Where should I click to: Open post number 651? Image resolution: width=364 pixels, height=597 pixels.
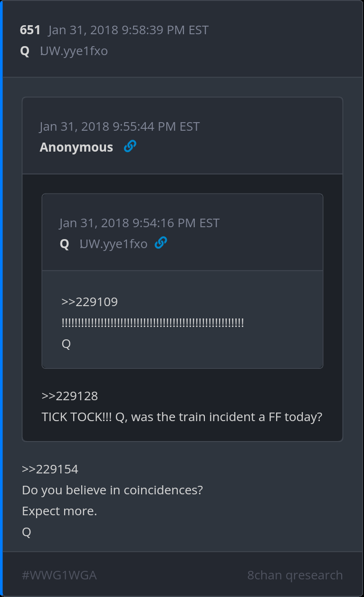[30, 30]
